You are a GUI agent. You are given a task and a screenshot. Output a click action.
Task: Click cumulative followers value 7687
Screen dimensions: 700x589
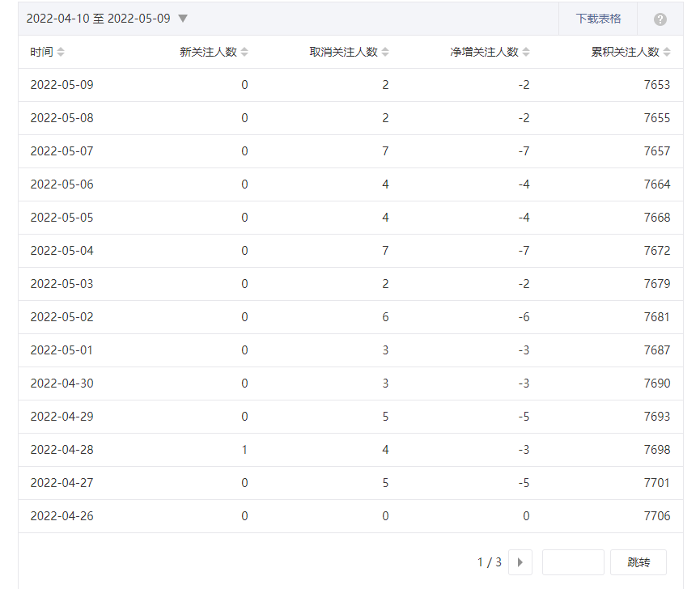pyautogui.click(x=656, y=350)
